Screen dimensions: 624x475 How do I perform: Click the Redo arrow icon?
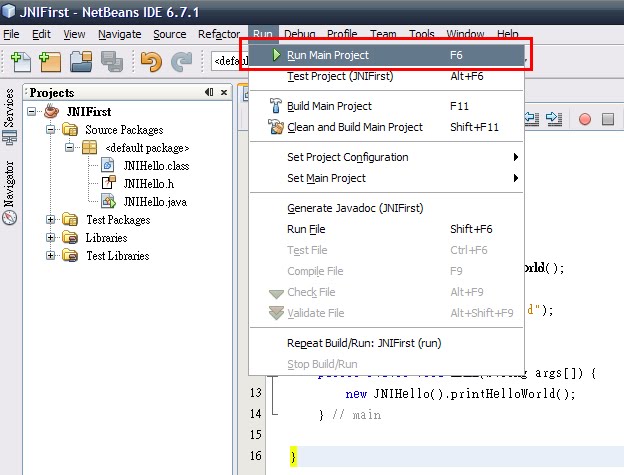tap(181, 62)
